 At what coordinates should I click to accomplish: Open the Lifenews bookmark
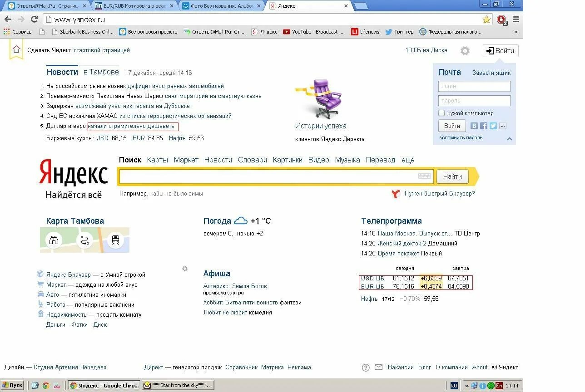click(x=366, y=32)
